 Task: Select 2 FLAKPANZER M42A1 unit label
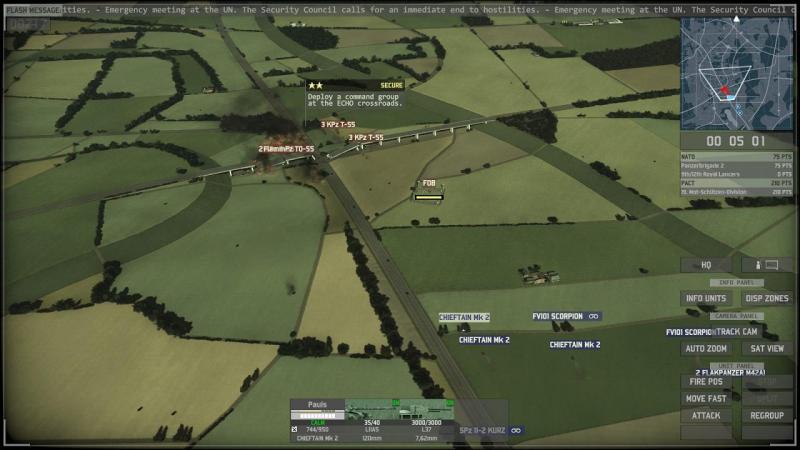click(730, 373)
